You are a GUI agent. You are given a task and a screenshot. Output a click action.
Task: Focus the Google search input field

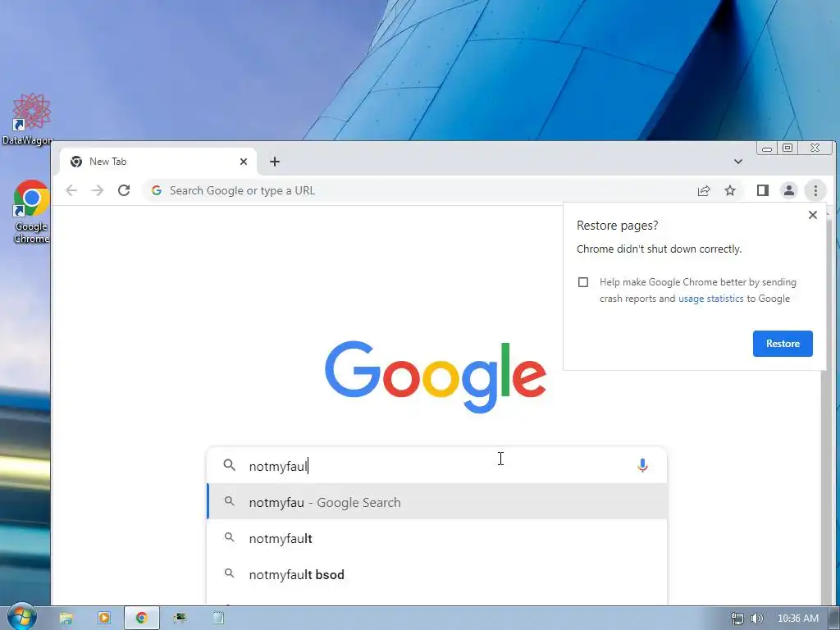click(436, 466)
